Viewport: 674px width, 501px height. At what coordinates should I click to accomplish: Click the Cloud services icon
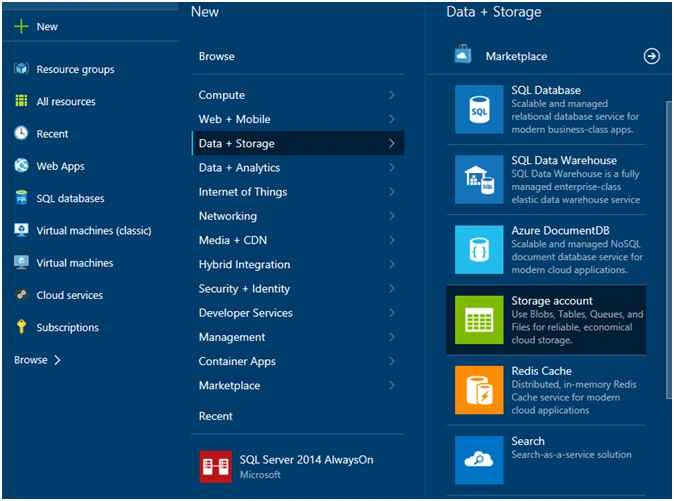click(x=21, y=294)
